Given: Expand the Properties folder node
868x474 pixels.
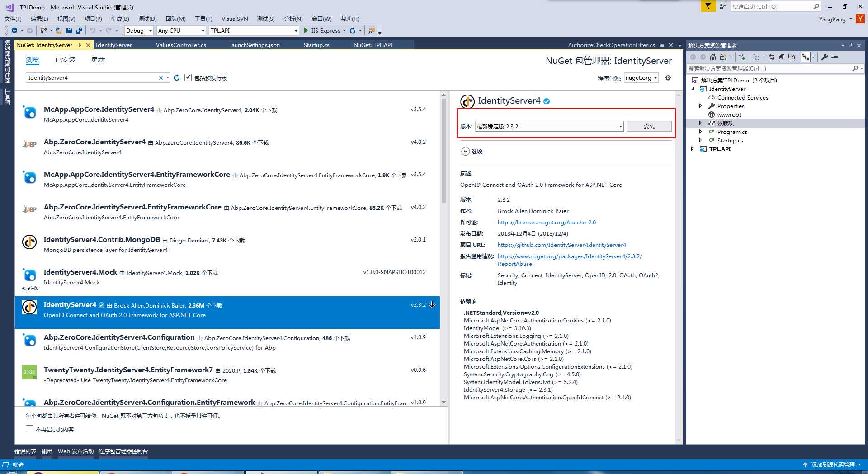Looking at the screenshot, I should pyautogui.click(x=701, y=106).
